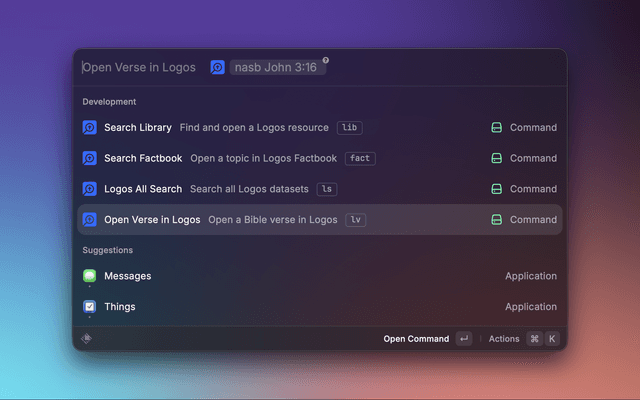Select the Search Factbook command title
Image resolution: width=640 pixels, height=400 pixels.
(143, 158)
